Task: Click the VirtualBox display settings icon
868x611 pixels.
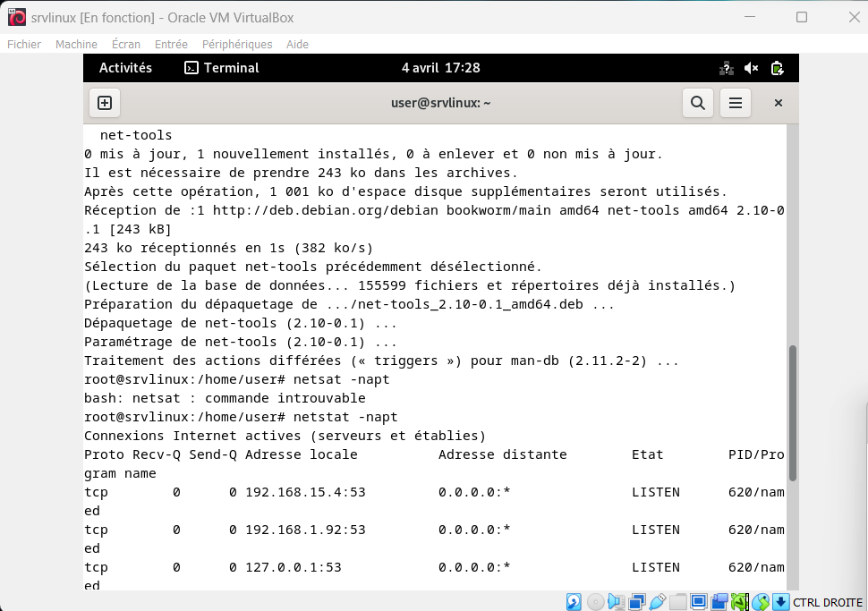Action: click(x=699, y=601)
